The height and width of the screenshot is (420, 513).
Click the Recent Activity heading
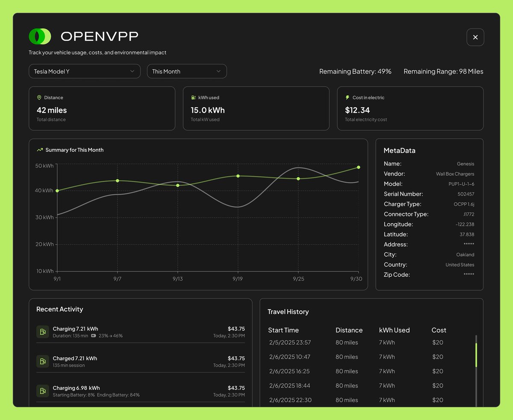(x=60, y=309)
